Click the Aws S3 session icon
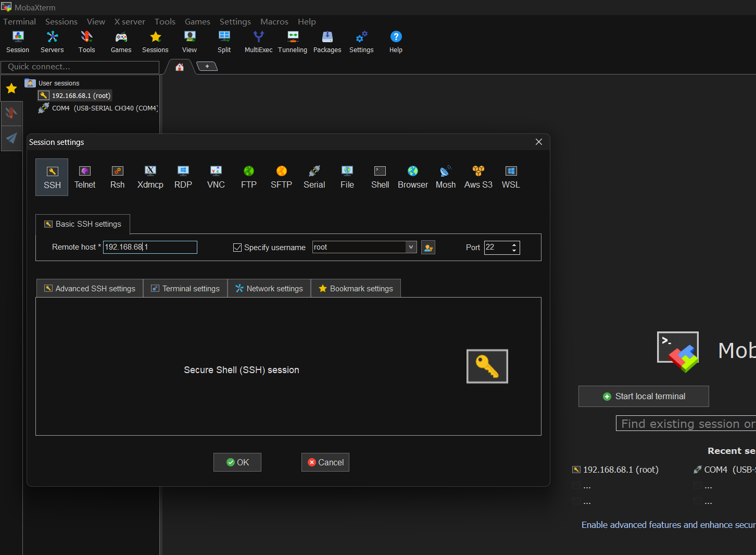Image resolution: width=756 pixels, height=555 pixels. click(x=478, y=177)
